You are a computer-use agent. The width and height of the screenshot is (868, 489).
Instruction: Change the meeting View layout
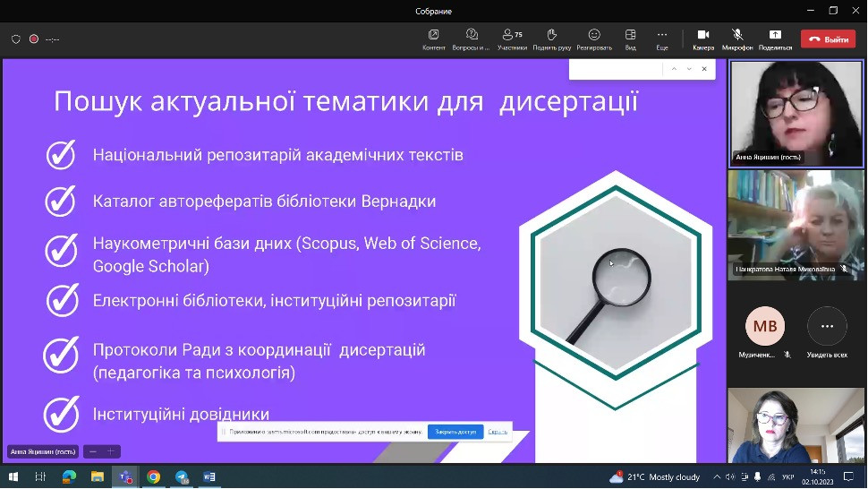(x=631, y=40)
